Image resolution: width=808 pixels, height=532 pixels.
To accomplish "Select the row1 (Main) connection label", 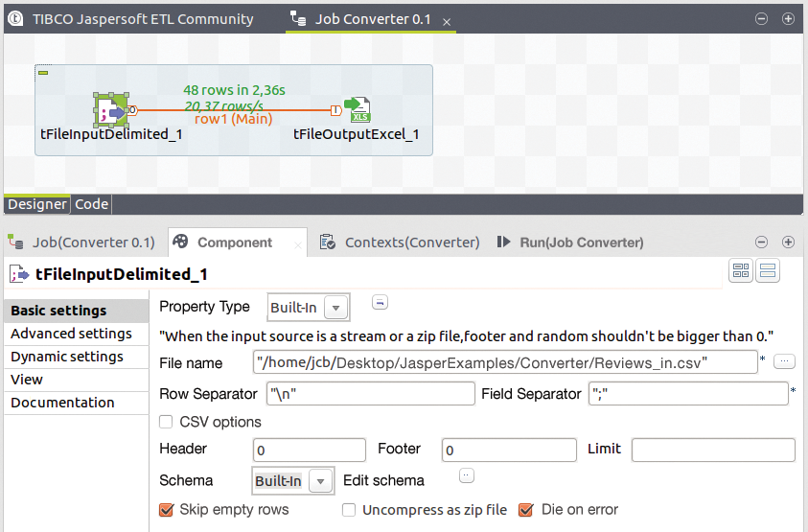I will coord(234,120).
